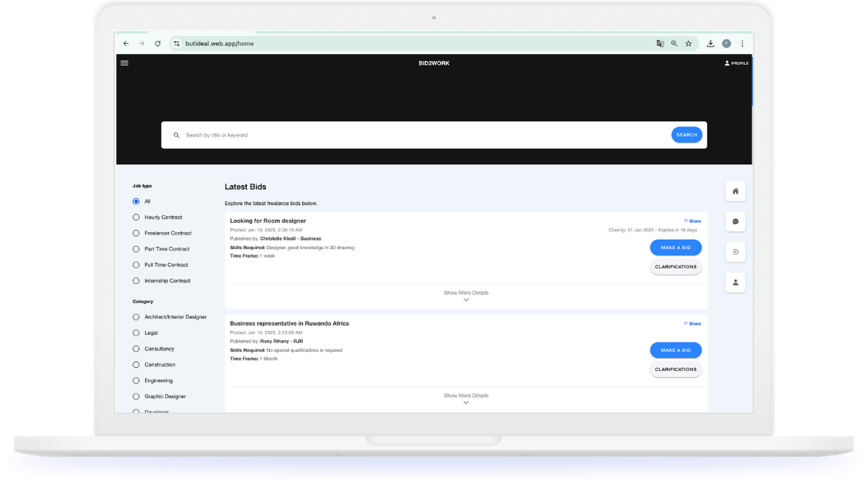This screenshot has width=868, height=486.
Task: Expand Show More Details for Room designer bid
Action: click(x=466, y=295)
